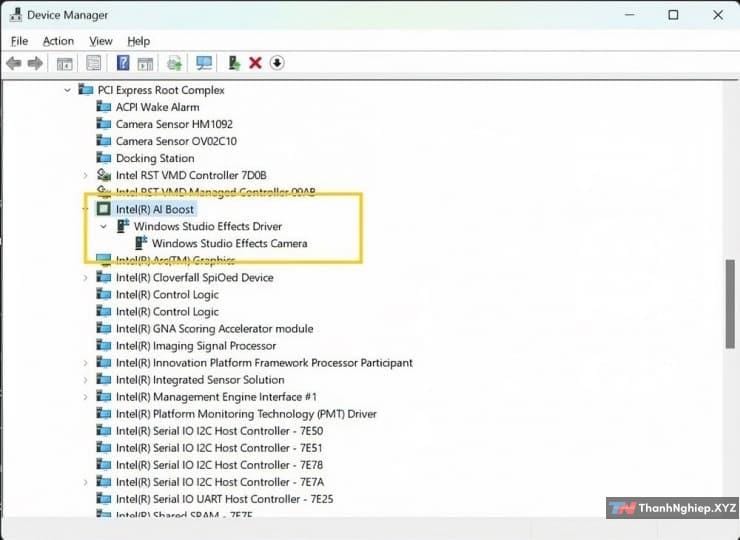
Task: Click the Back arrow toolbar icon
Action: coord(14,63)
